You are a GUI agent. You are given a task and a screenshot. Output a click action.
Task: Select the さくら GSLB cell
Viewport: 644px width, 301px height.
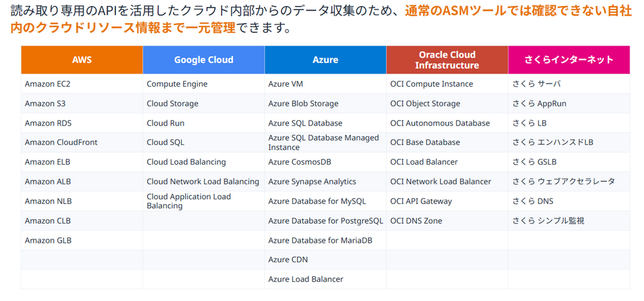[569, 162]
